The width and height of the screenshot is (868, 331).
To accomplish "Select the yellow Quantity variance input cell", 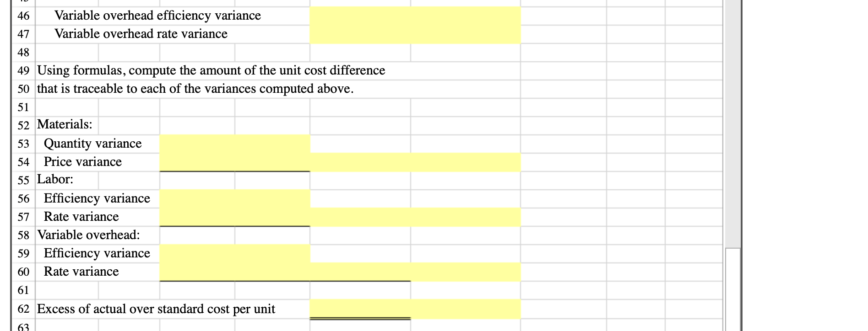I will [x=234, y=143].
